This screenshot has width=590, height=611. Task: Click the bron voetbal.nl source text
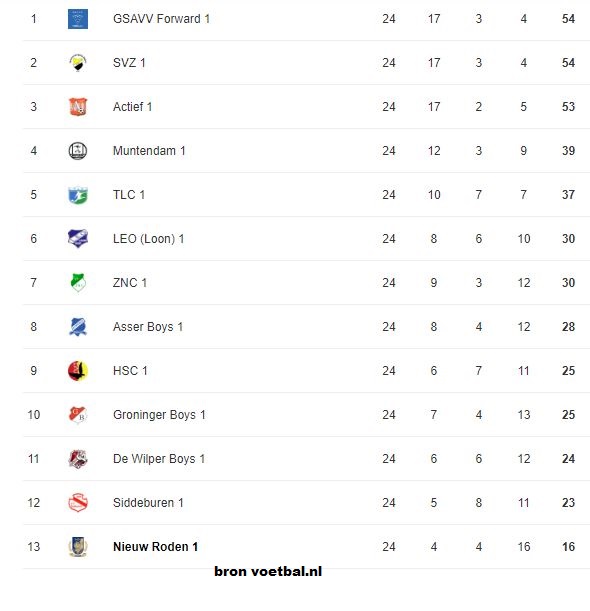(268, 571)
